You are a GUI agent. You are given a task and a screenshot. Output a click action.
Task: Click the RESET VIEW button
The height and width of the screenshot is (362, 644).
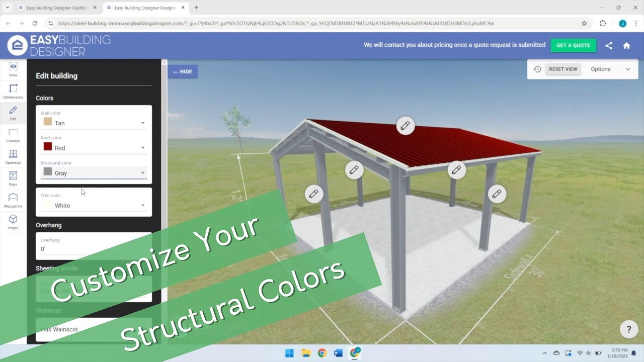(x=563, y=69)
